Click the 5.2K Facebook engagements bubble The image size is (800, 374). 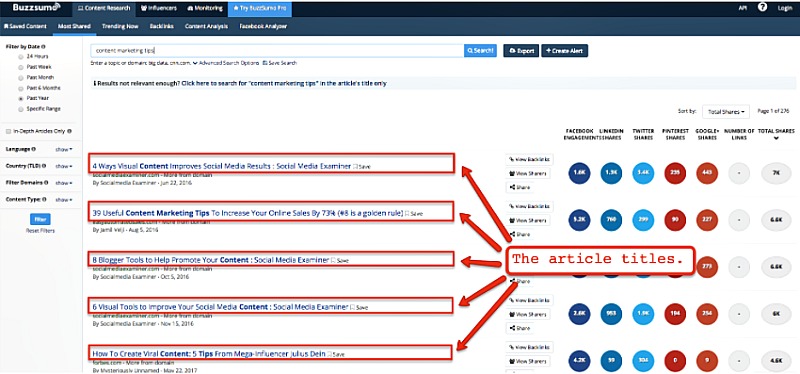coord(579,220)
